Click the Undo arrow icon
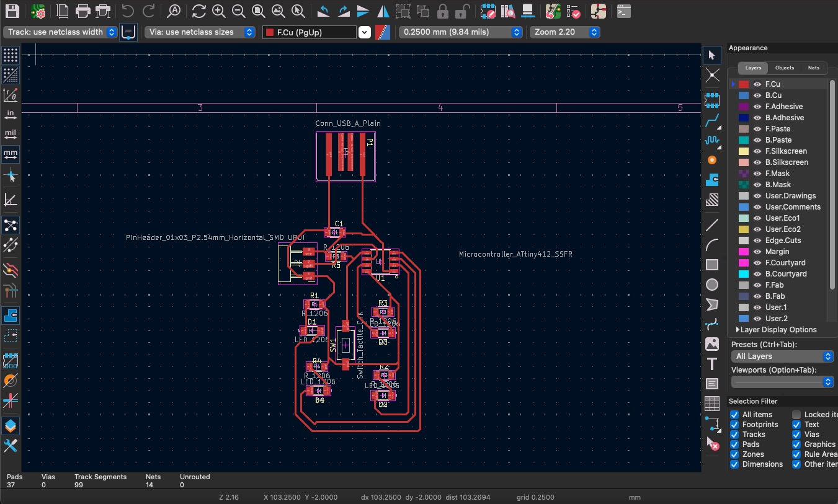 [x=128, y=11]
